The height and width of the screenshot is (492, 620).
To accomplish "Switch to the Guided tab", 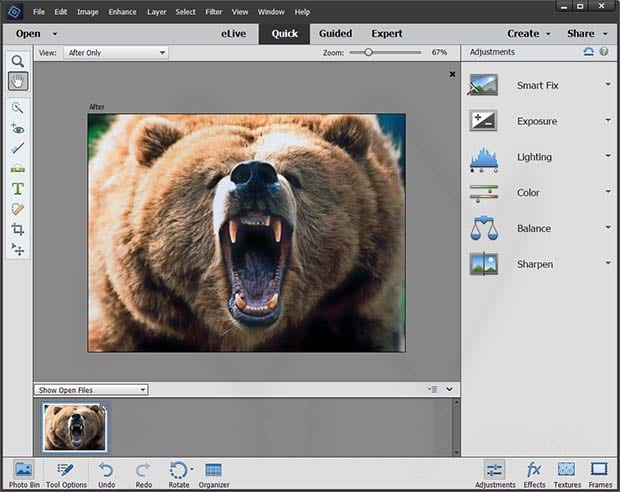I will point(335,34).
